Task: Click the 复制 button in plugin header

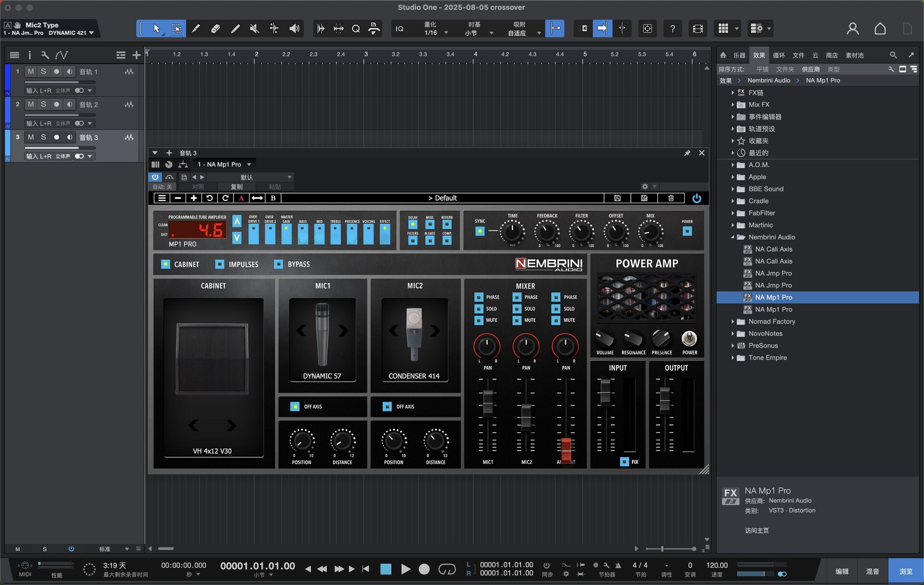Action: 236,187
